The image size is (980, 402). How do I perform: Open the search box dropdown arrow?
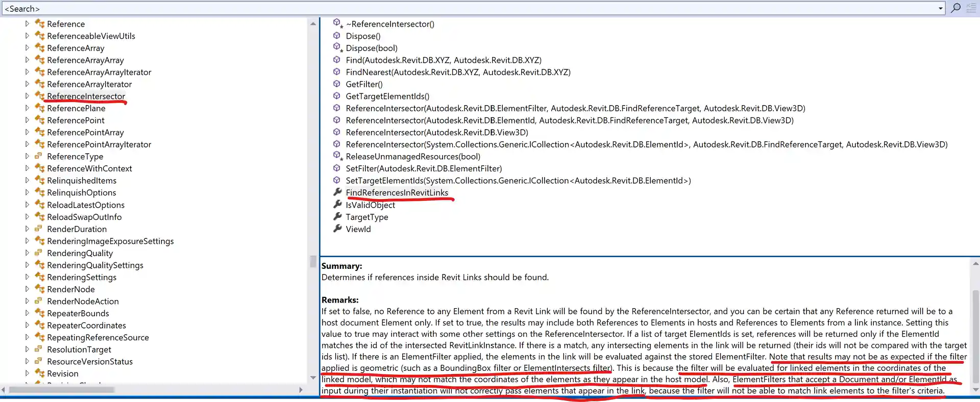940,9
